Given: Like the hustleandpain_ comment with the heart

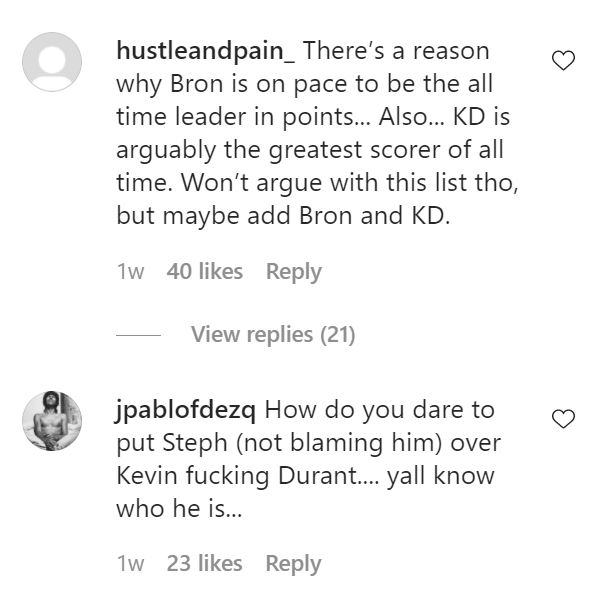Looking at the screenshot, I should (564, 61).
